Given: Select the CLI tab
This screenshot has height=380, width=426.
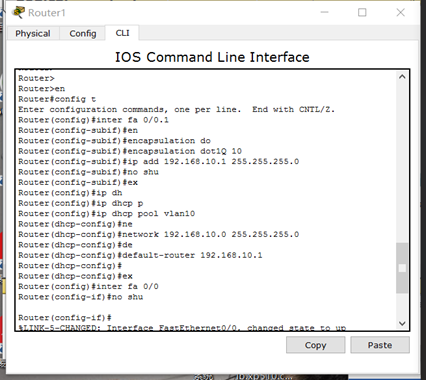Looking at the screenshot, I should 122,33.
